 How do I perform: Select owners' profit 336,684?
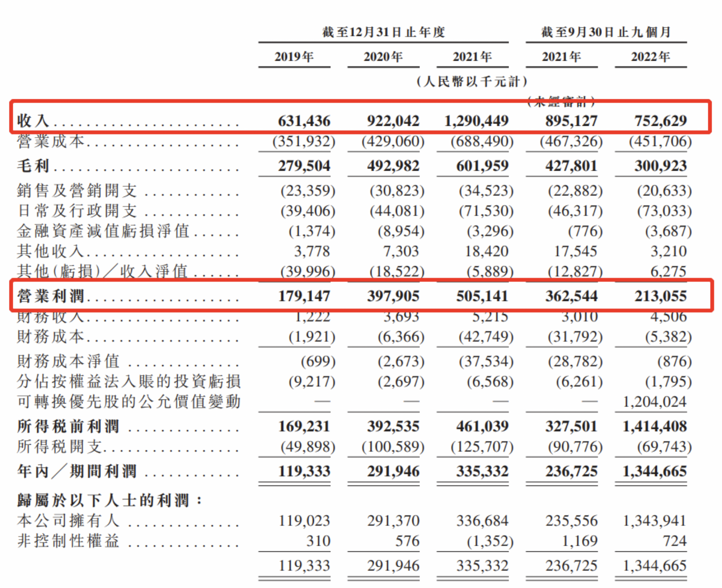482,521
